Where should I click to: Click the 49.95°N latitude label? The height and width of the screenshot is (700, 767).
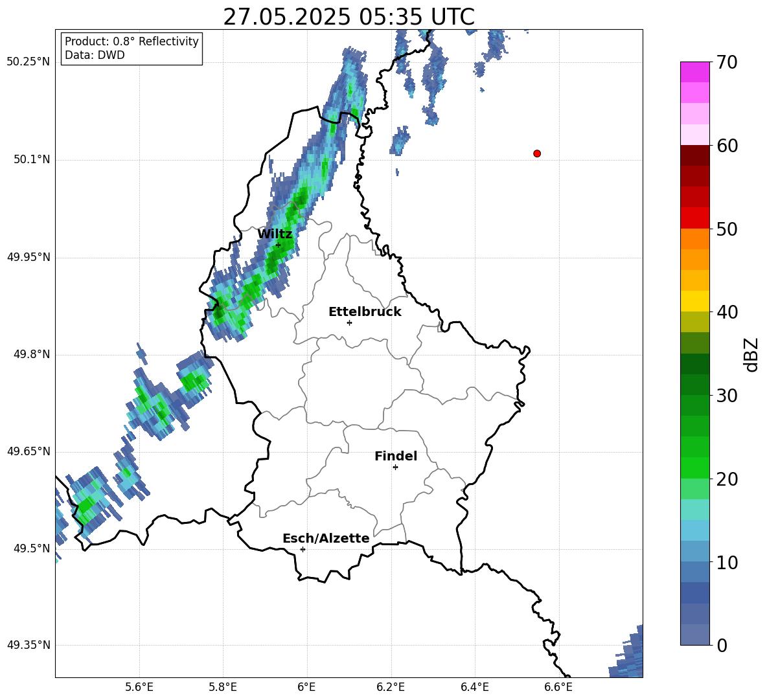(x=29, y=257)
